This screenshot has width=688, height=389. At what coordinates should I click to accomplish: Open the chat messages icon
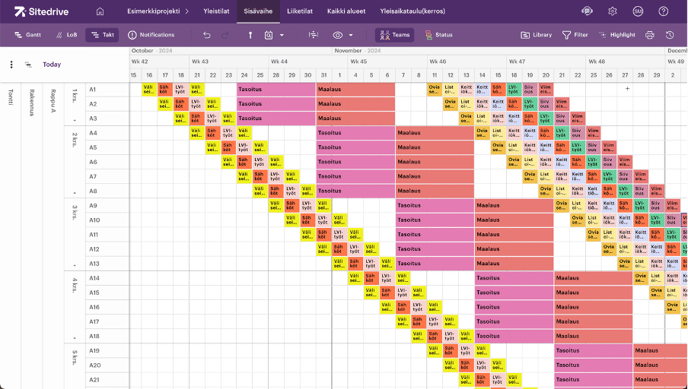(x=587, y=11)
